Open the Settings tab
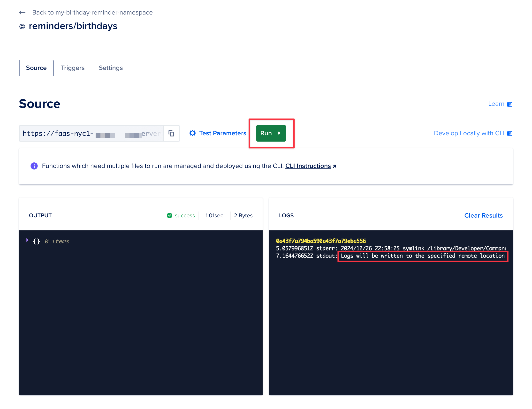This screenshot has height=409, width=532. pos(111,68)
